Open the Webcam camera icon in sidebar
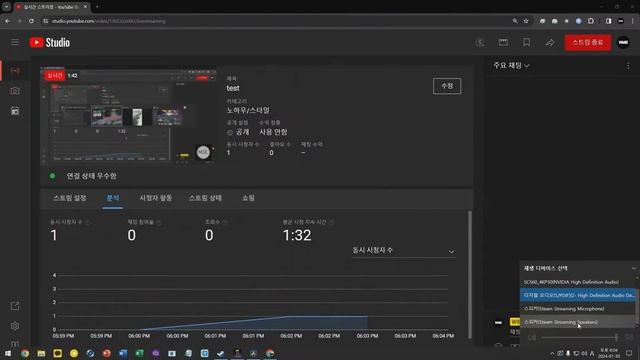Image resolution: width=640 pixels, height=360 pixels. (15, 91)
